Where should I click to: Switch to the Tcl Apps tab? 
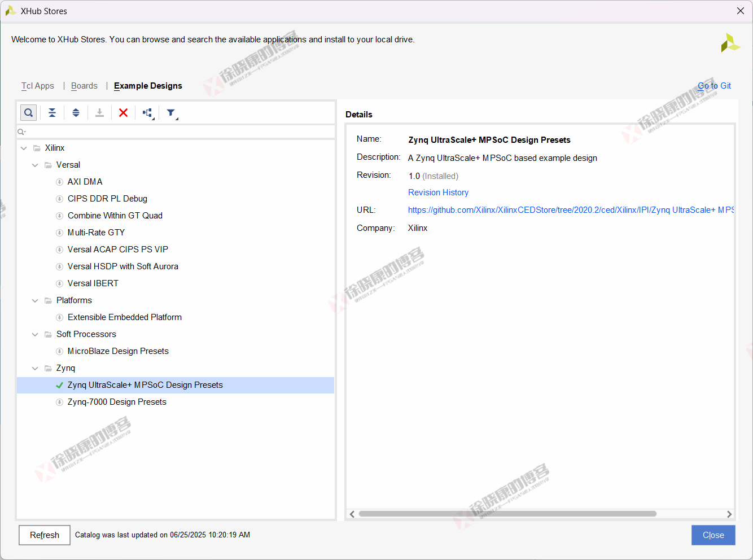tap(38, 86)
